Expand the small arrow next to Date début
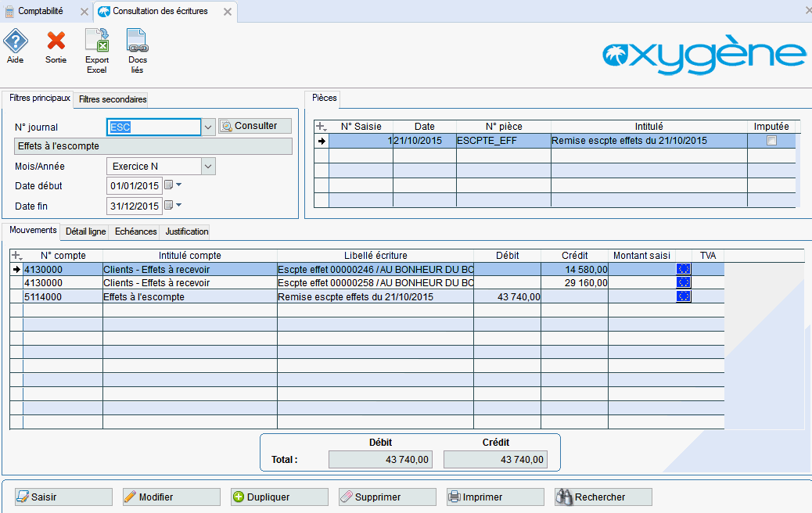This screenshot has height=513, width=812. coord(178,185)
